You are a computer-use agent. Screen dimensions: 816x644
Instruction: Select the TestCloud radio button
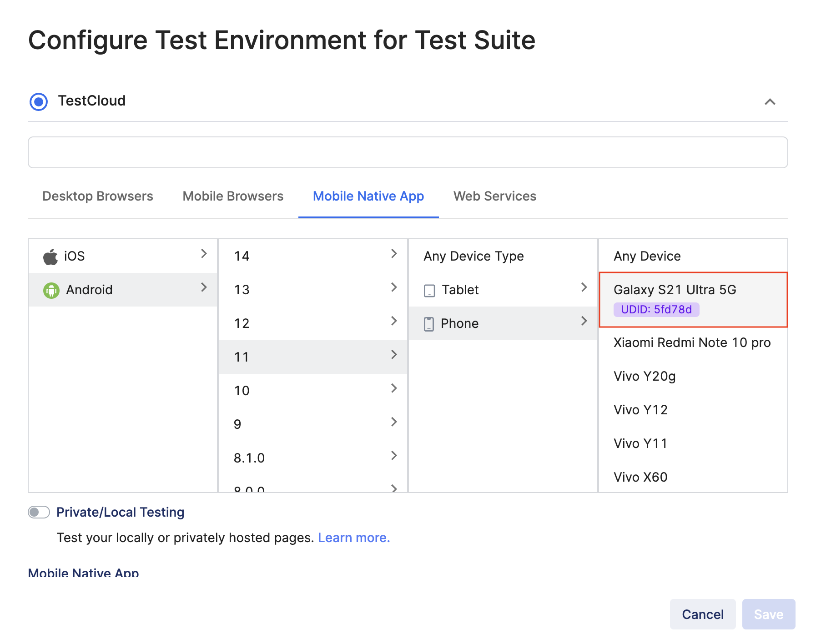coord(39,101)
